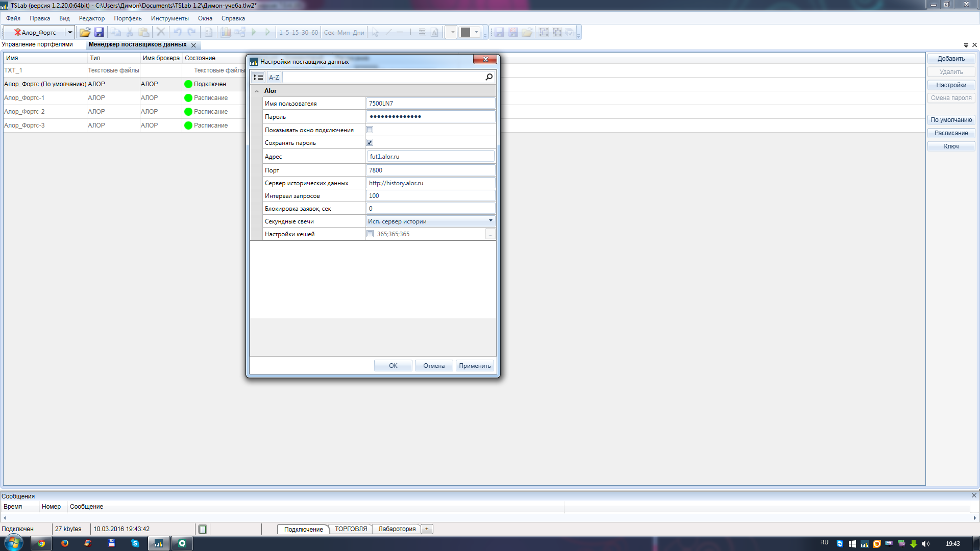This screenshot has height=551, width=980.
Task: Click the 'По умолчанию' button
Action: [951, 120]
